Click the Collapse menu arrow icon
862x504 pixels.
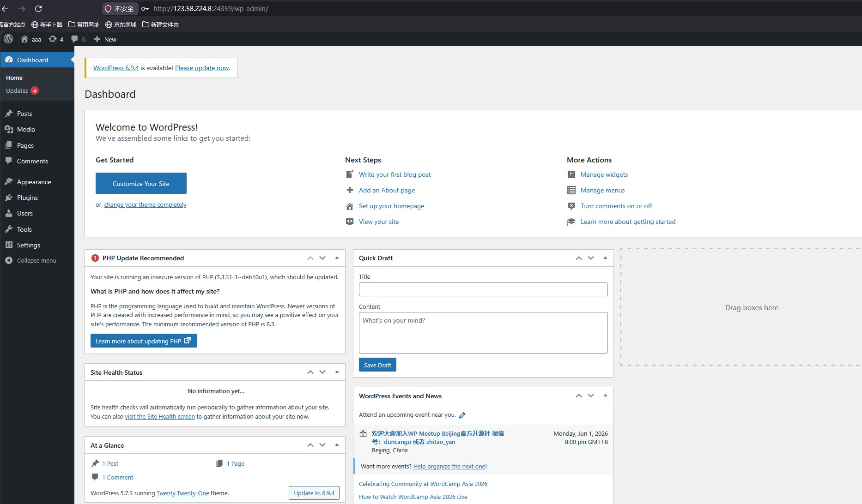pyautogui.click(x=9, y=260)
